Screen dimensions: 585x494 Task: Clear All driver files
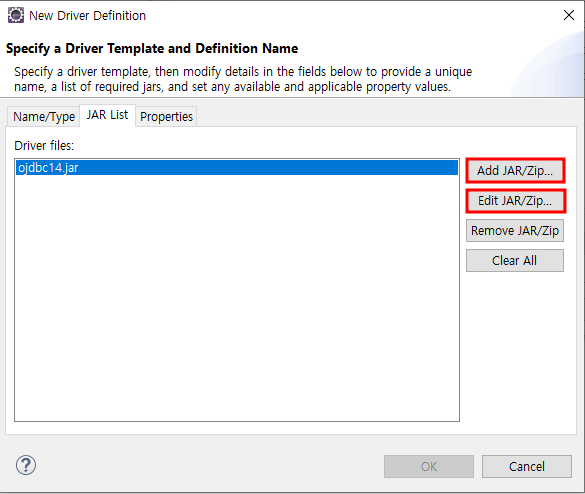coord(515,260)
